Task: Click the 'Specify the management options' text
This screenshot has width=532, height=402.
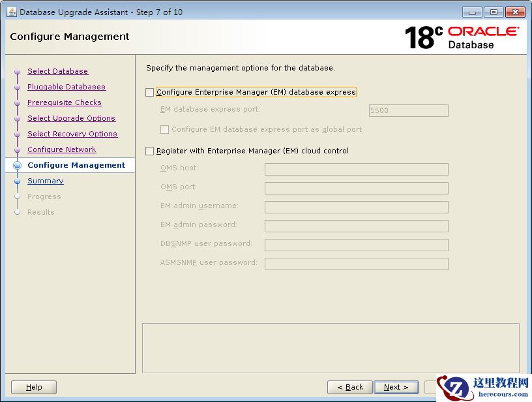Action: [240, 68]
